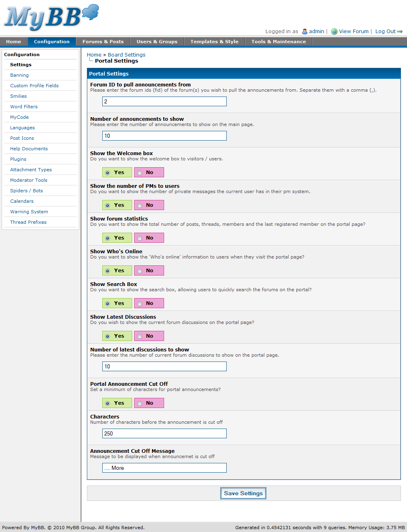Click the Save Settings button
Image resolution: width=407 pixels, height=532 pixels.
click(243, 493)
